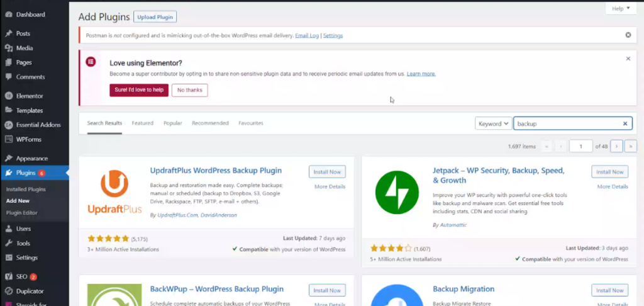This screenshot has height=306, width=644.
Task: Switch to Favourites tab
Action: (250, 123)
